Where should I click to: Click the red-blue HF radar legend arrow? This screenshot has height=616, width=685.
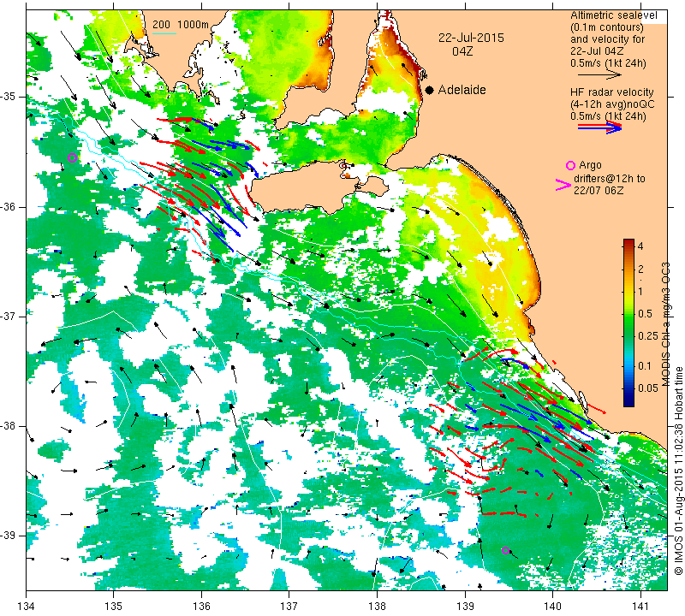click(x=599, y=127)
